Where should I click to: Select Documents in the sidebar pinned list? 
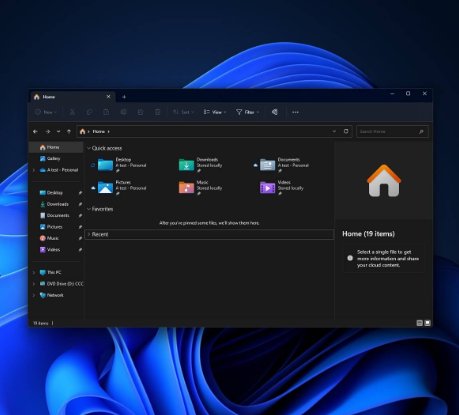tap(56, 215)
